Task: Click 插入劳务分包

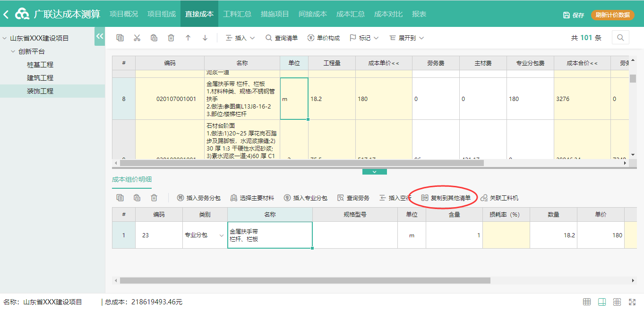Action: [x=199, y=198]
